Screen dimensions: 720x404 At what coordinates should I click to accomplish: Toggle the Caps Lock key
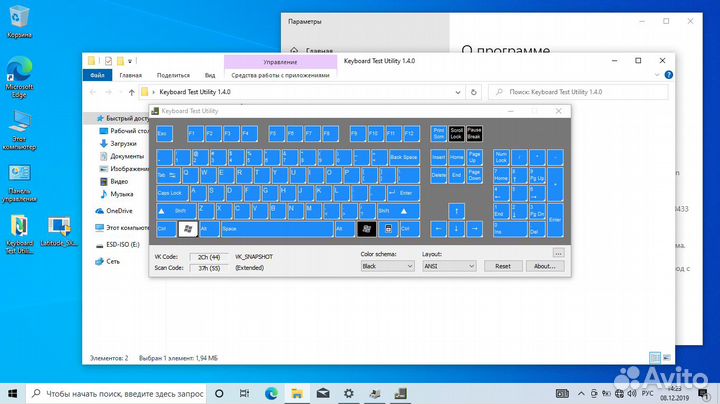click(x=172, y=193)
